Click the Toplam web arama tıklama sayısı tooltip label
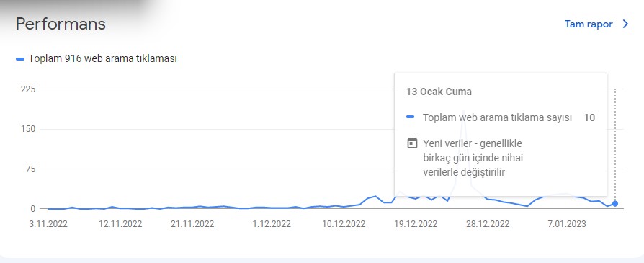 coord(497,118)
